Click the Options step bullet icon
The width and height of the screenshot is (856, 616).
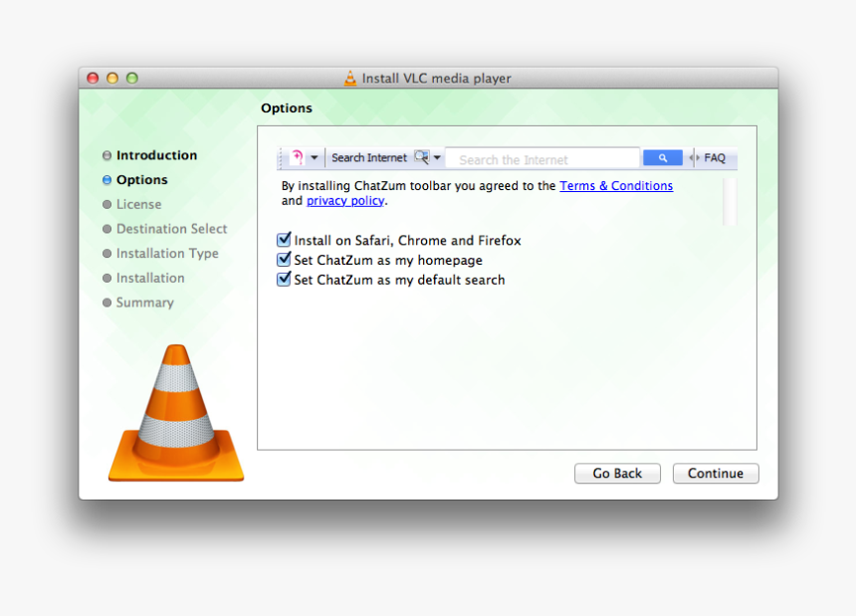107,180
